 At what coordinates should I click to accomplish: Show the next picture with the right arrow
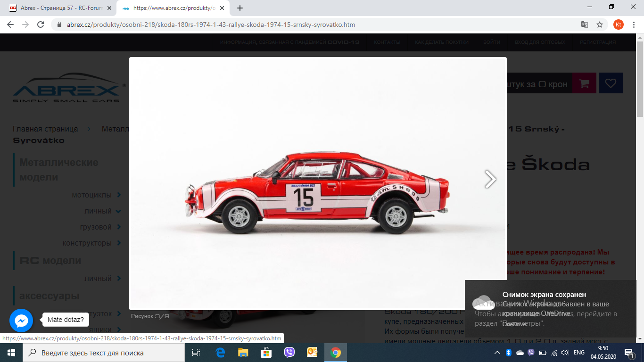tap(490, 179)
